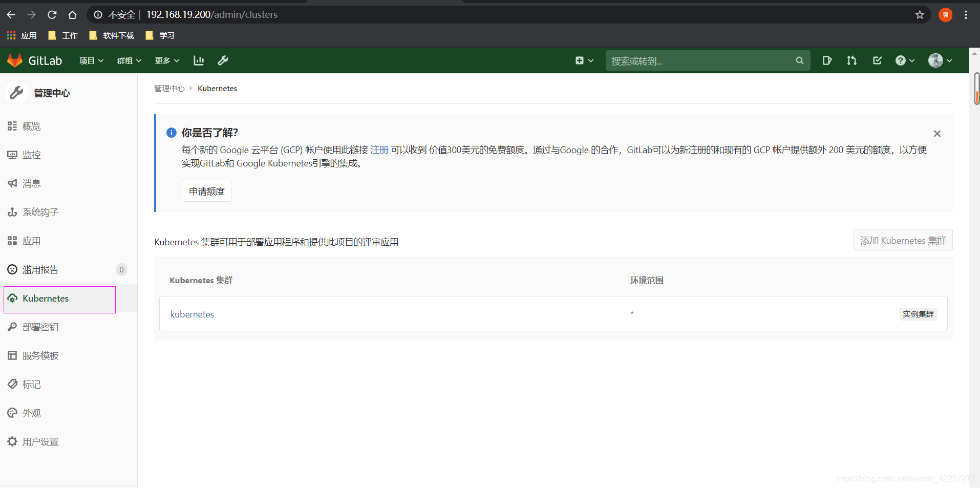Screen dimensions: 980x488
Task: Open 监控 in the sidebar
Action: [31, 155]
